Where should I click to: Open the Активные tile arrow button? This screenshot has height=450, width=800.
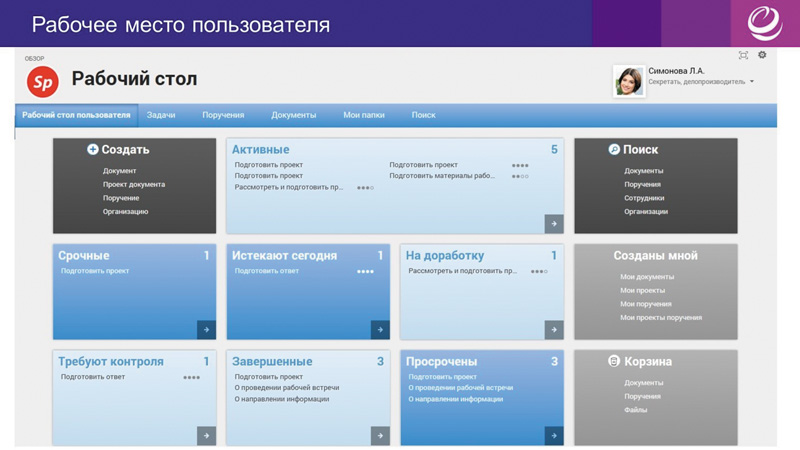click(x=554, y=223)
